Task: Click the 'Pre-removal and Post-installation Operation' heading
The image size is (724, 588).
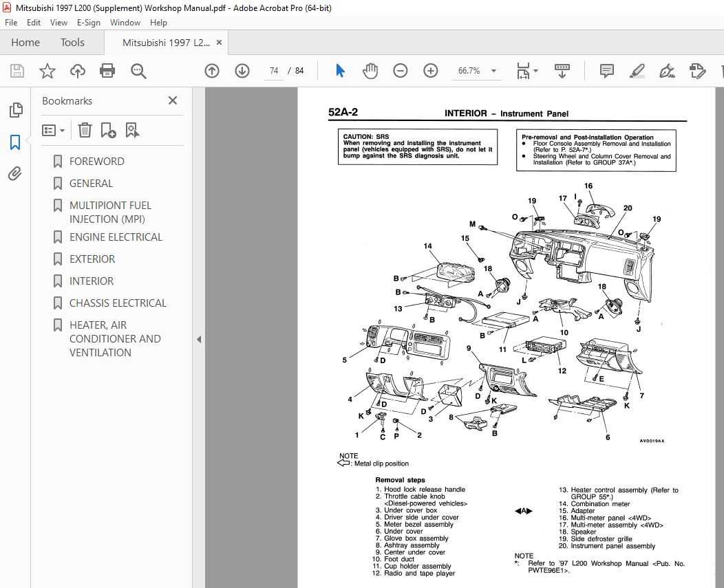Action: (587, 137)
